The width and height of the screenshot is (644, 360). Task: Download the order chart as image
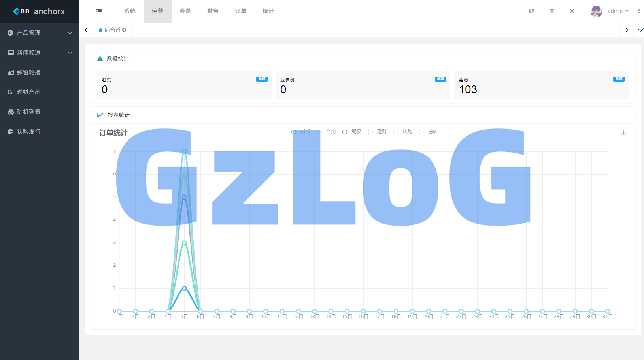(x=623, y=134)
